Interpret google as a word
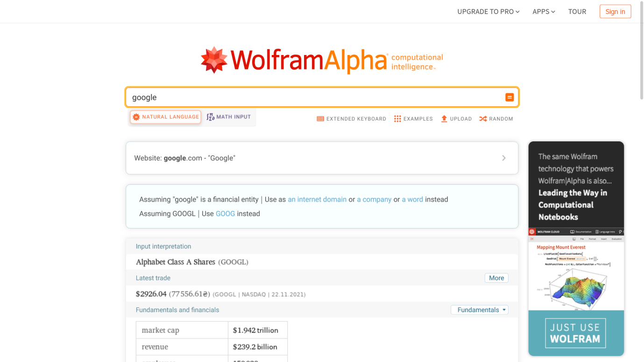 (x=412, y=199)
